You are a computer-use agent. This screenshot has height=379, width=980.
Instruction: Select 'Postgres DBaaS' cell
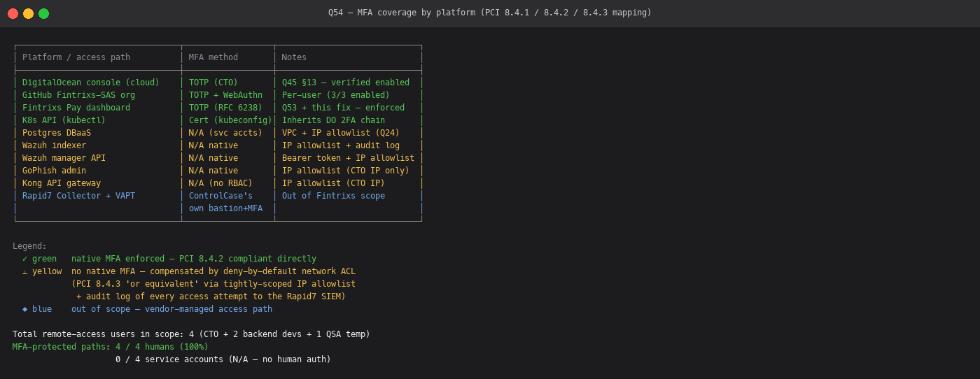click(x=57, y=133)
